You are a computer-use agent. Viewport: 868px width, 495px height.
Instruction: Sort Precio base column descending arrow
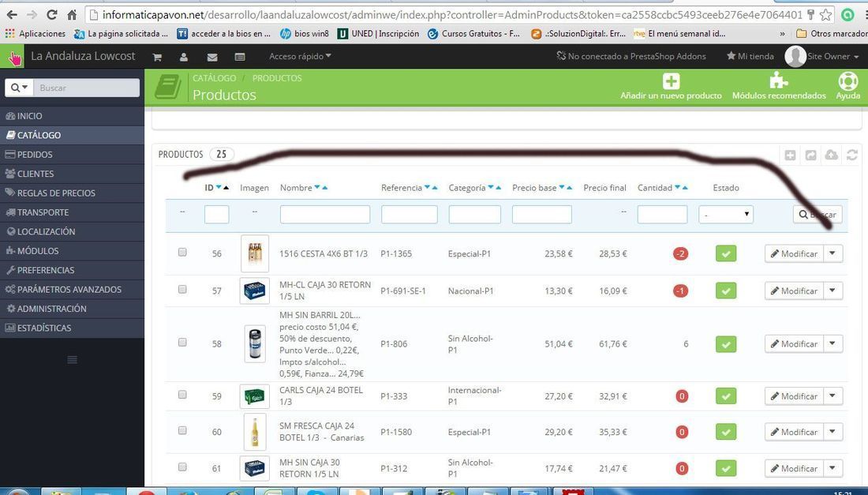tap(562, 187)
